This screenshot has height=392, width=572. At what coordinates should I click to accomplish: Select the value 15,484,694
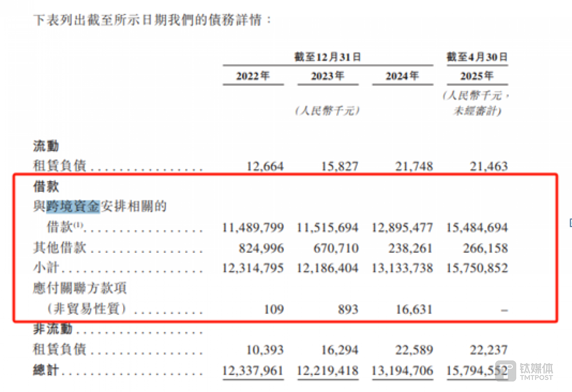coord(477,227)
